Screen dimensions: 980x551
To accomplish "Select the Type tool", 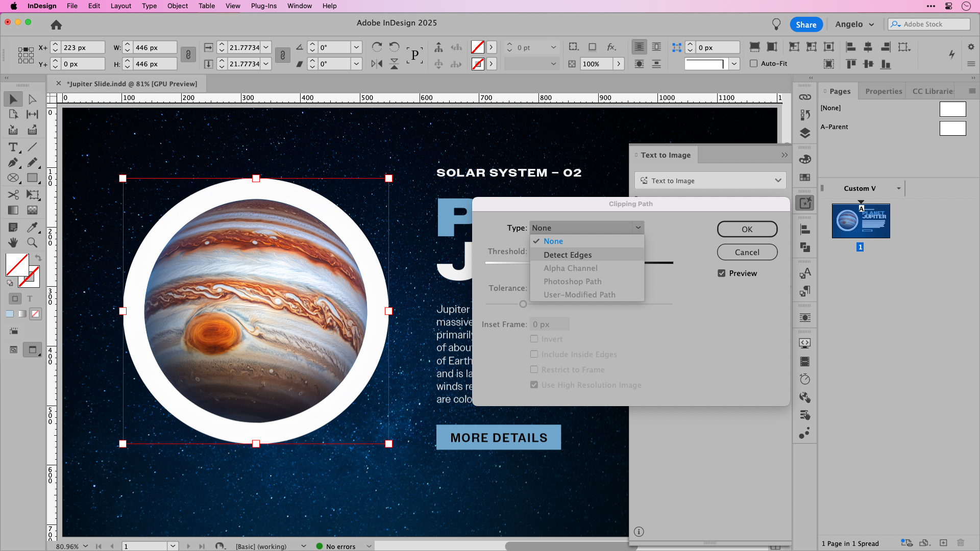I will (x=13, y=147).
